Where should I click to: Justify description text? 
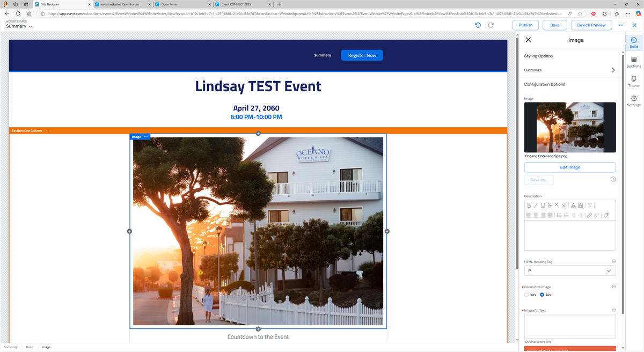tap(550, 215)
